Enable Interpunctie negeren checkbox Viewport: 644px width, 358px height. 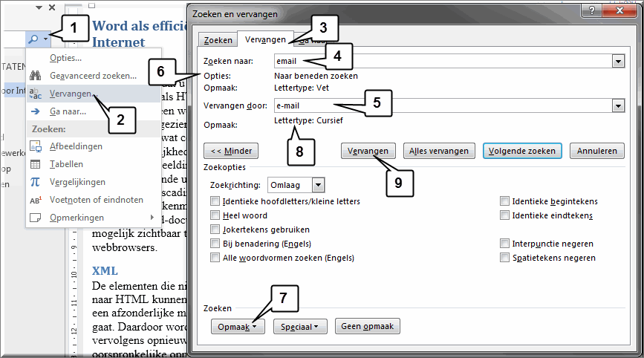point(504,244)
